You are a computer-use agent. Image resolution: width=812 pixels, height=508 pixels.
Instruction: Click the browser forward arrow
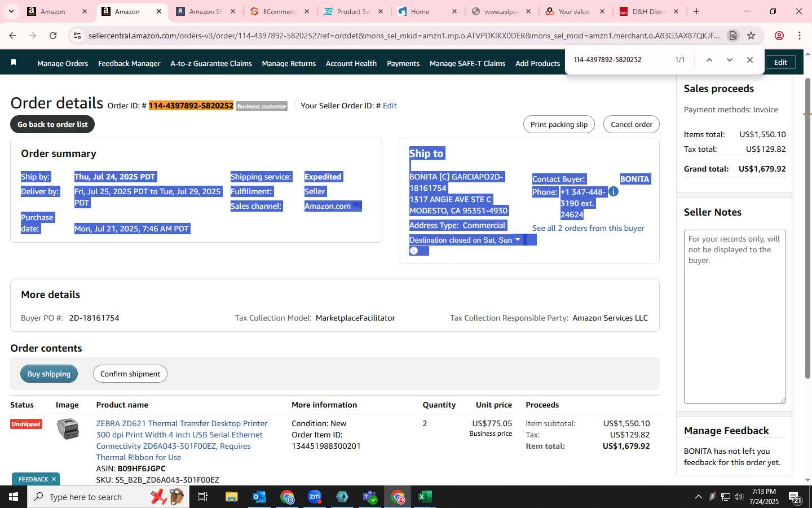pos(33,36)
